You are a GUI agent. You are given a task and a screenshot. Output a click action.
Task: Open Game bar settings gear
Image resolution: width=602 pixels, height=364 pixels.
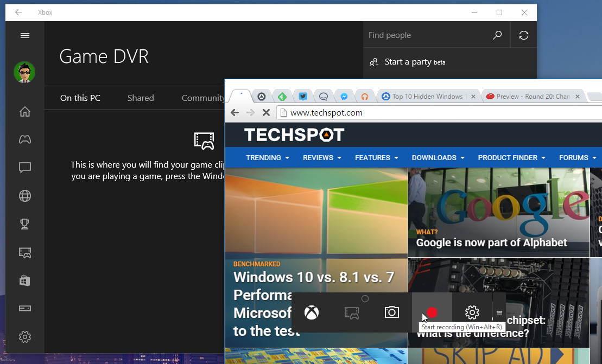click(472, 312)
